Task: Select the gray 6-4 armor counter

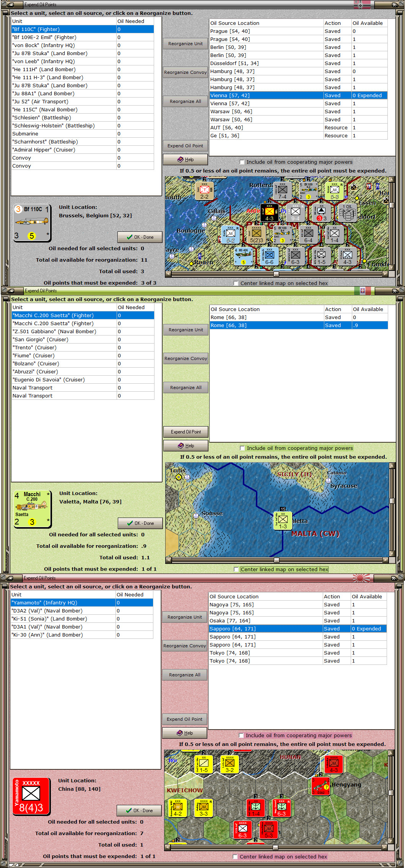Action: pyautogui.click(x=308, y=235)
